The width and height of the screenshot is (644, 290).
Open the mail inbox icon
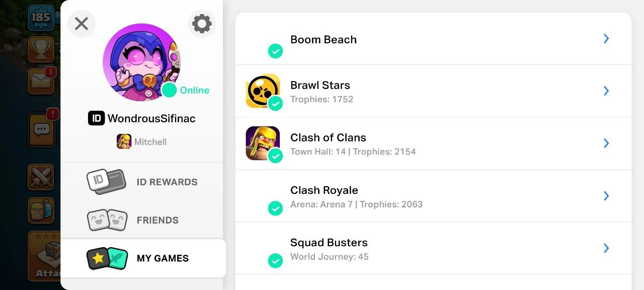click(41, 82)
